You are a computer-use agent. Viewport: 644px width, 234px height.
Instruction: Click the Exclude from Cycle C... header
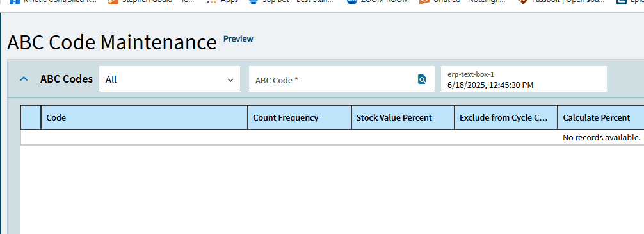click(x=506, y=117)
